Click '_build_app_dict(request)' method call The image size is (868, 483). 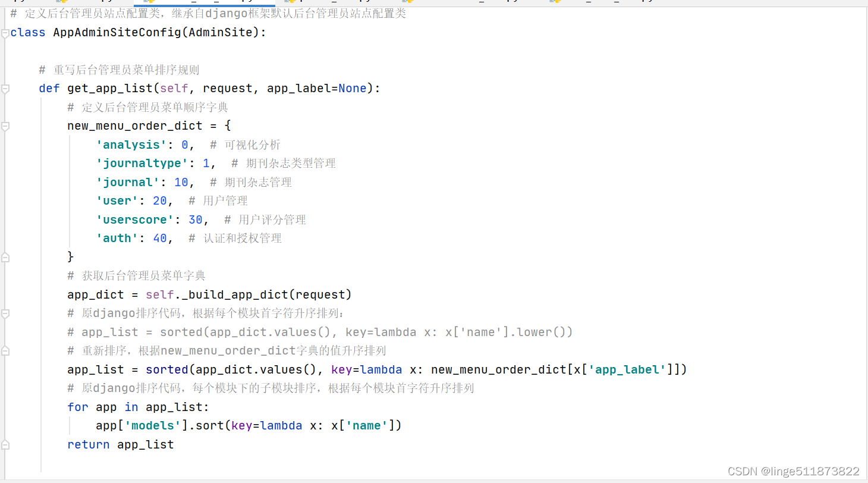coord(267,294)
